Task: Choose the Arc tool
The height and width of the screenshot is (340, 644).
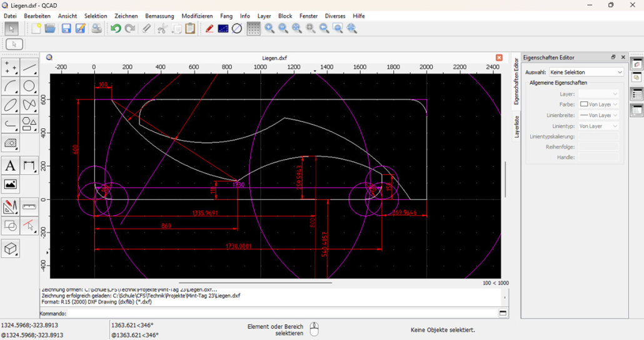Action: pos(11,86)
